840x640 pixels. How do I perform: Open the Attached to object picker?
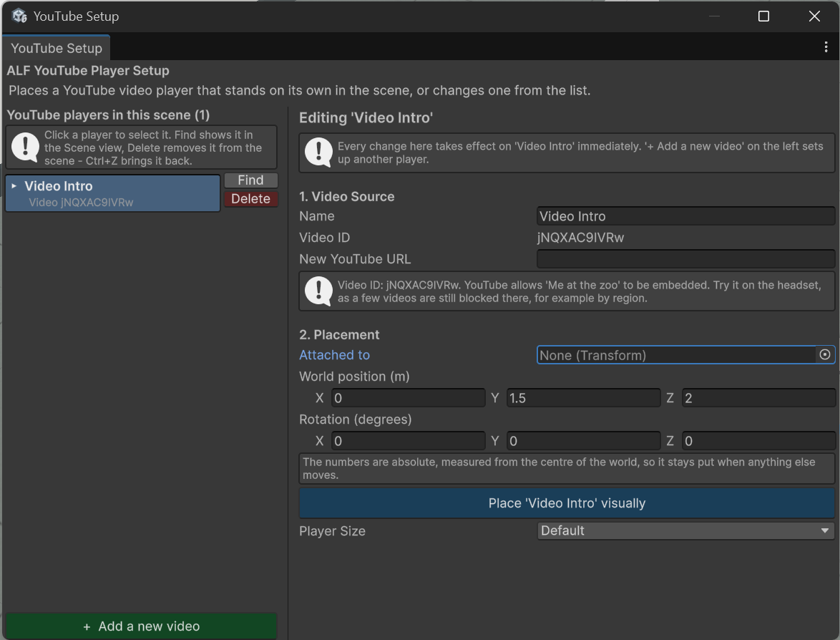(x=825, y=354)
